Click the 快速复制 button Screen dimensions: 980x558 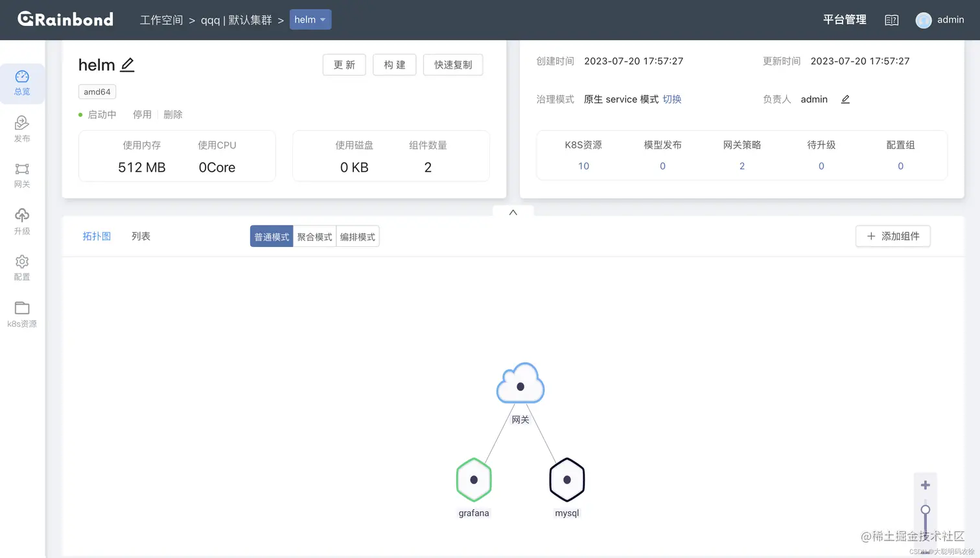pos(453,65)
